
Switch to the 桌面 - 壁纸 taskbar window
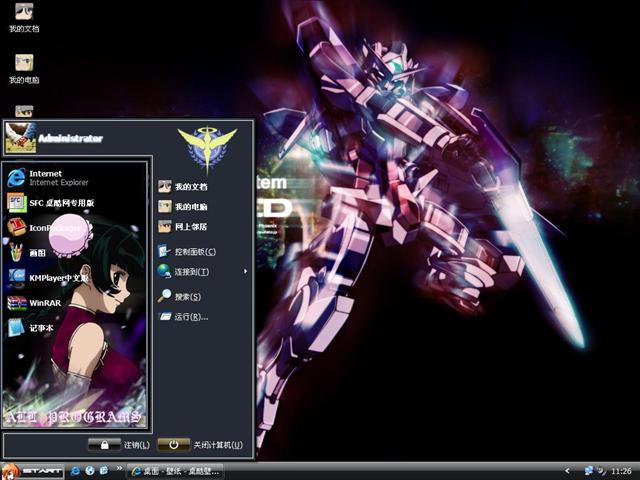(x=176, y=471)
